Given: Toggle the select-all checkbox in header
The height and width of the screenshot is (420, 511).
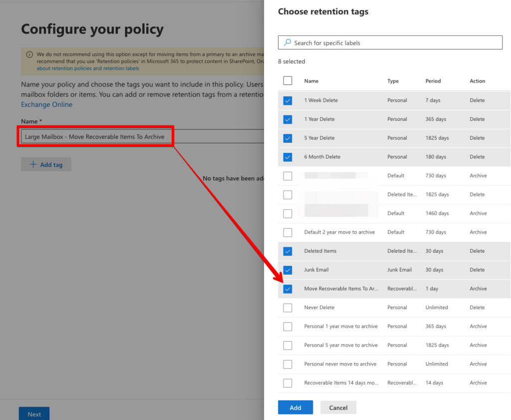Looking at the screenshot, I should point(287,81).
